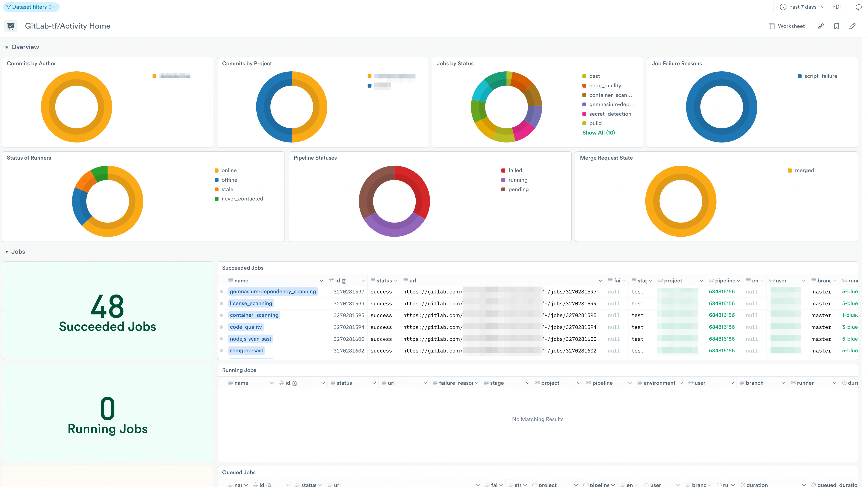The height and width of the screenshot is (487, 868).
Task: Click Show All (10) legend link
Action: (598, 133)
